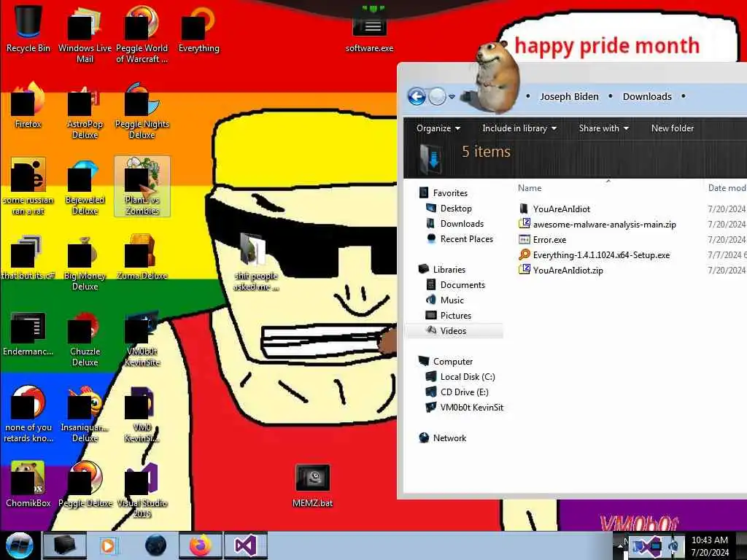The width and height of the screenshot is (747, 560).
Task: Click the taskbar clock showing 10:43 AM
Action: click(710, 546)
